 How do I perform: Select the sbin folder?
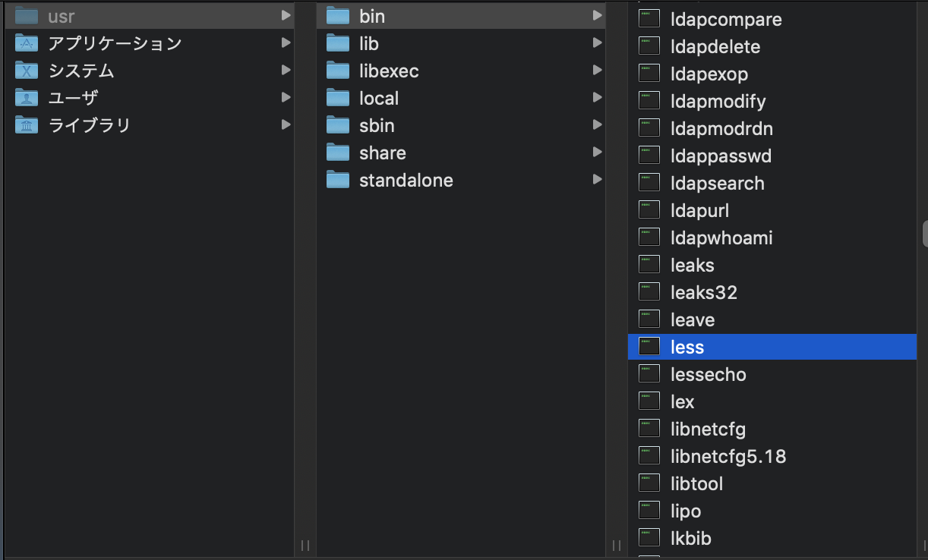377,126
